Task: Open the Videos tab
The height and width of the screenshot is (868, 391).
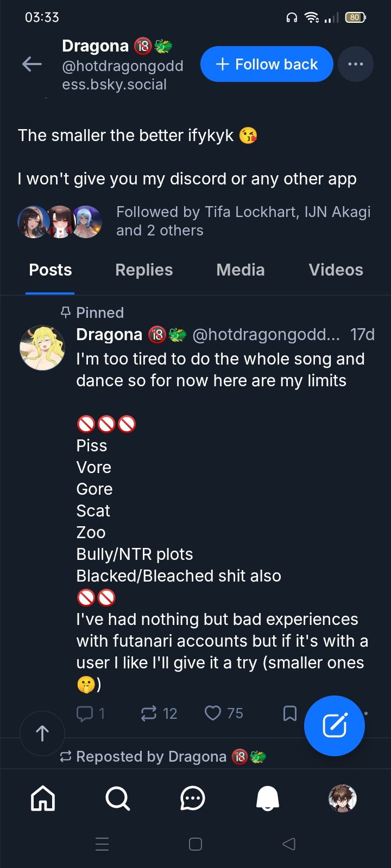Action: [336, 270]
